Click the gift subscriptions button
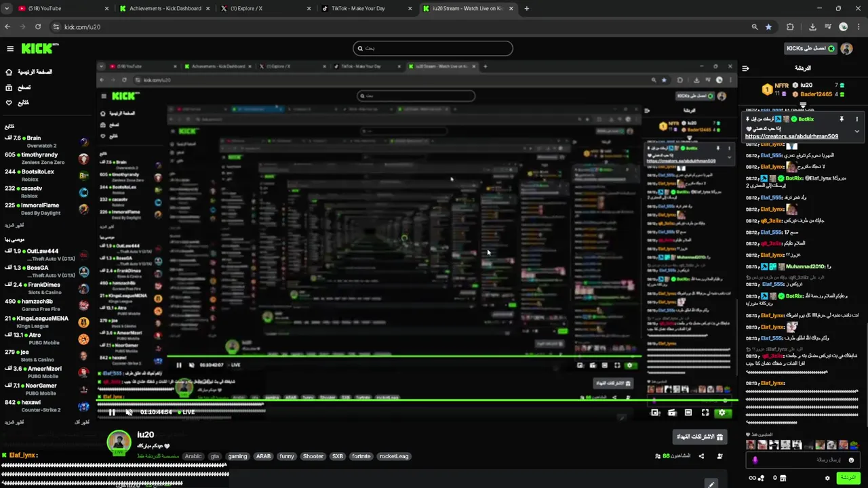Screen dimensions: 868x488 click(x=700, y=436)
